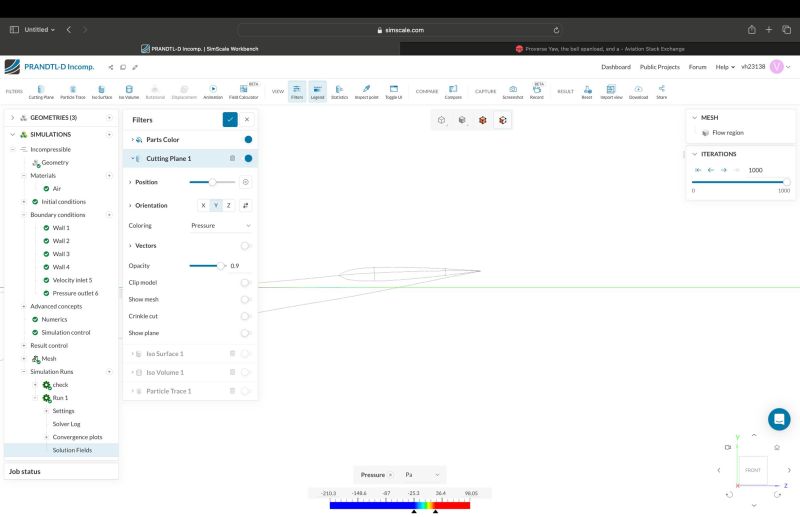Open the Job status panel
Screen dimensions: 800x517
pos(61,472)
